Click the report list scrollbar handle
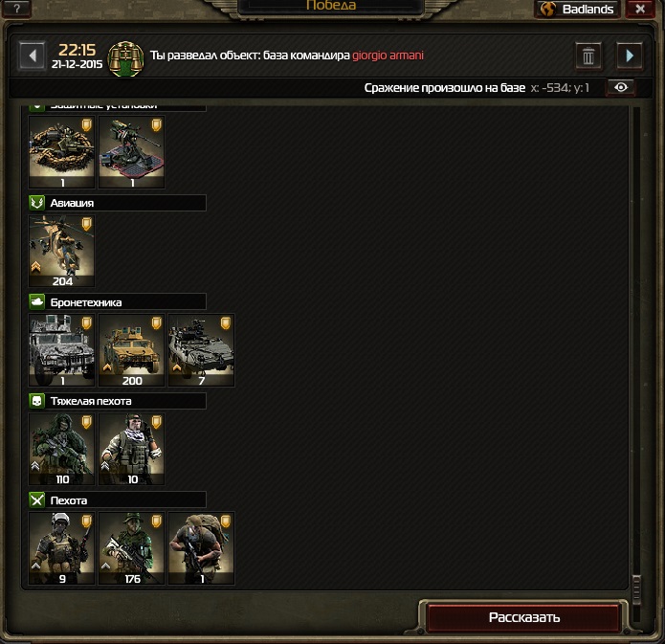The width and height of the screenshot is (665, 644). tap(636, 588)
